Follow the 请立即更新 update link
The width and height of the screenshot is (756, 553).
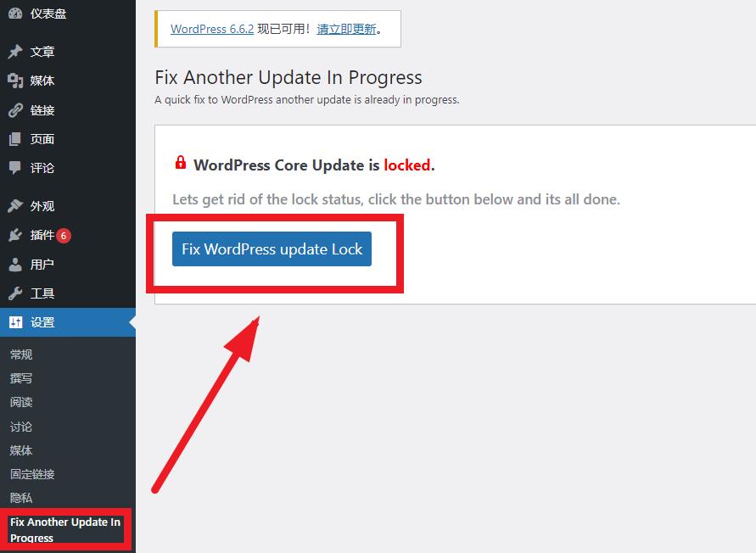pyautogui.click(x=346, y=29)
